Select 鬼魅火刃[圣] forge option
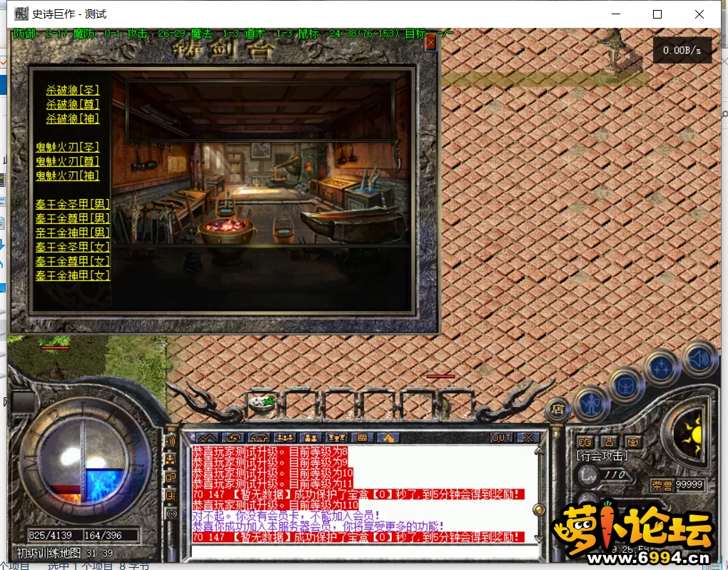728x570 pixels. [x=67, y=148]
